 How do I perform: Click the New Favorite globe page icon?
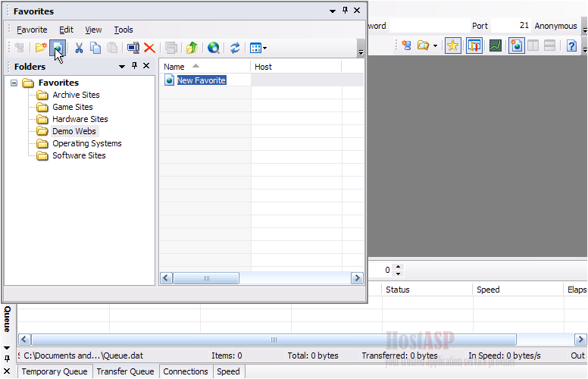pyautogui.click(x=58, y=48)
